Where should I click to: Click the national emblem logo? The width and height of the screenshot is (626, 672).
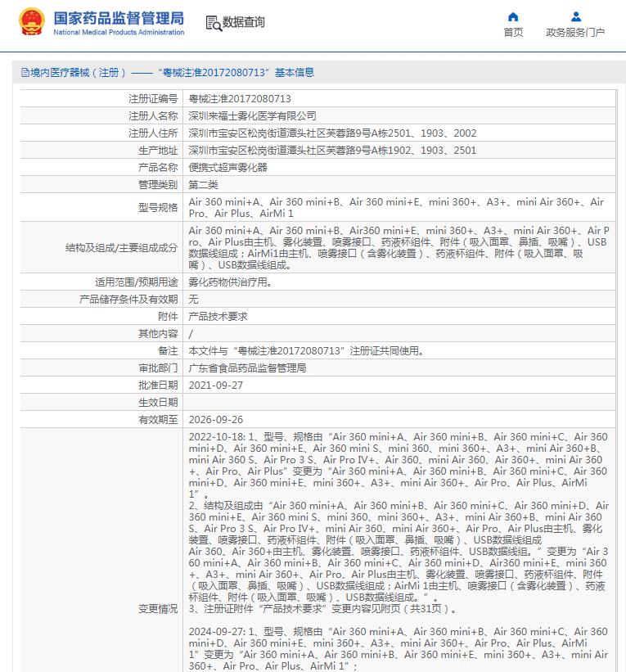pos(31,21)
